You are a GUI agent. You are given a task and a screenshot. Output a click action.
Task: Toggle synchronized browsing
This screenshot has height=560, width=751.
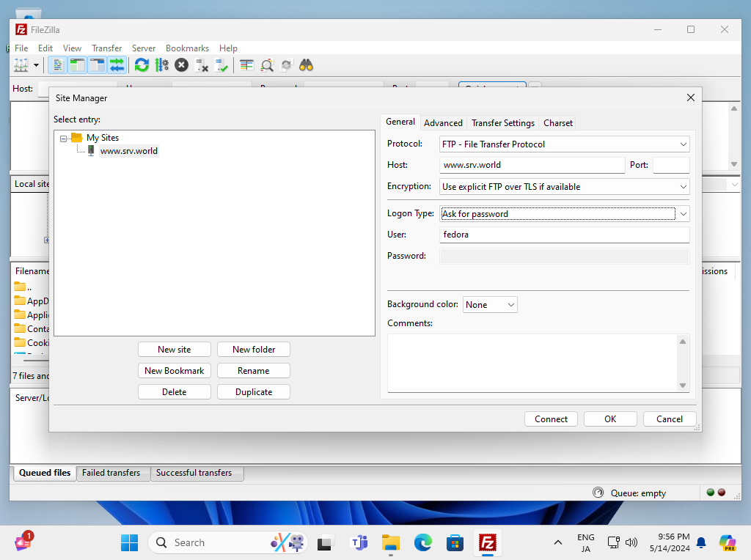pos(287,65)
